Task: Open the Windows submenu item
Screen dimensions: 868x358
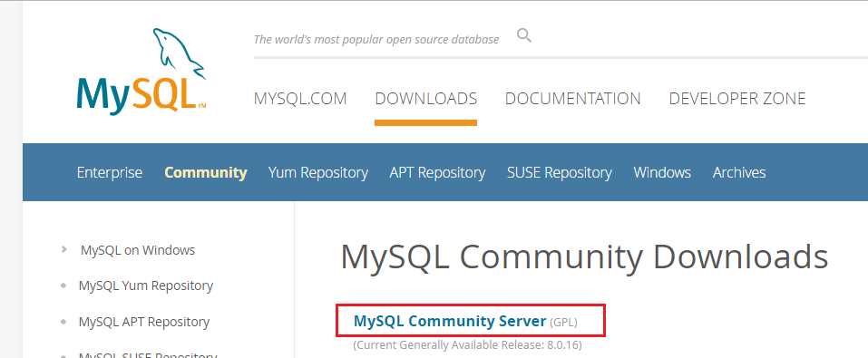Action: 662,172
